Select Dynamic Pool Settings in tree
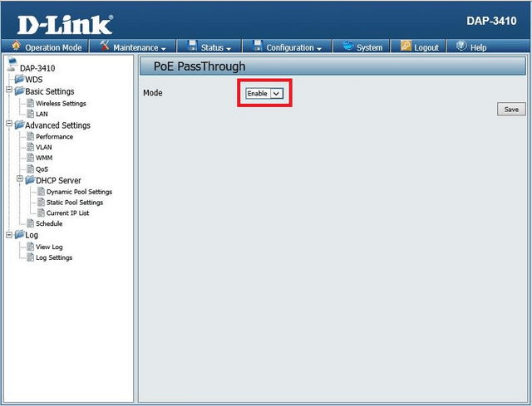This screenshot has width=532, height=406. point(79,192)
